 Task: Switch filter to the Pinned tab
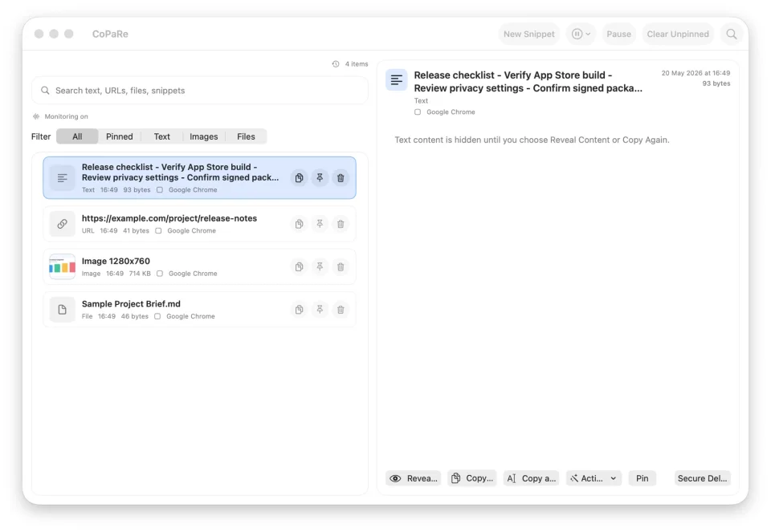pyautogui.click(x=120, y=136)
